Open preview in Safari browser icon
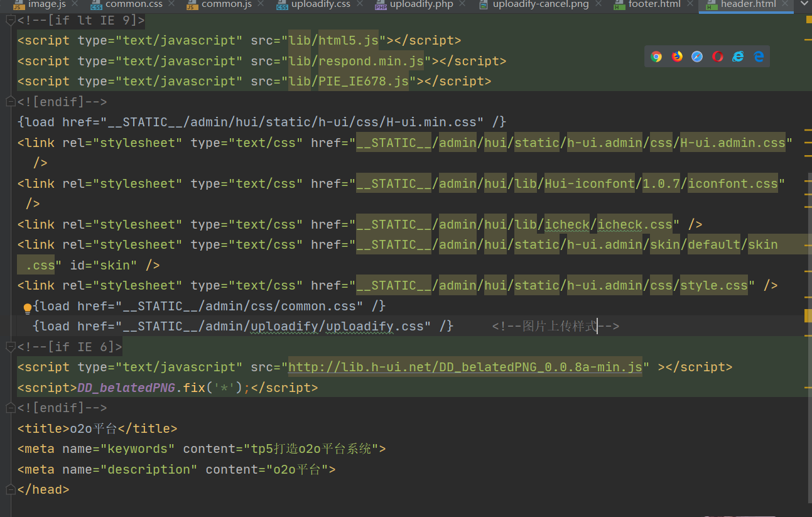812x517 pixels. click(x=697, y=57)
